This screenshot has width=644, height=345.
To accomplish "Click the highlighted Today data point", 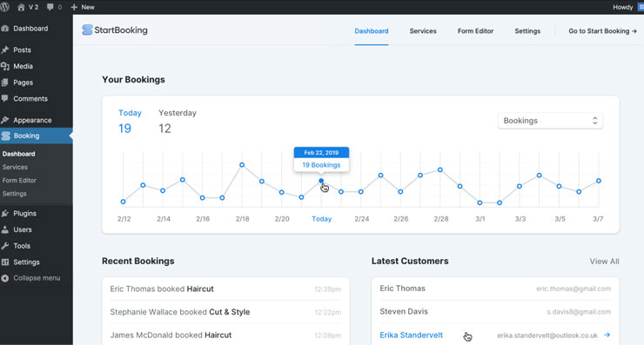I will tap(321, 181).
